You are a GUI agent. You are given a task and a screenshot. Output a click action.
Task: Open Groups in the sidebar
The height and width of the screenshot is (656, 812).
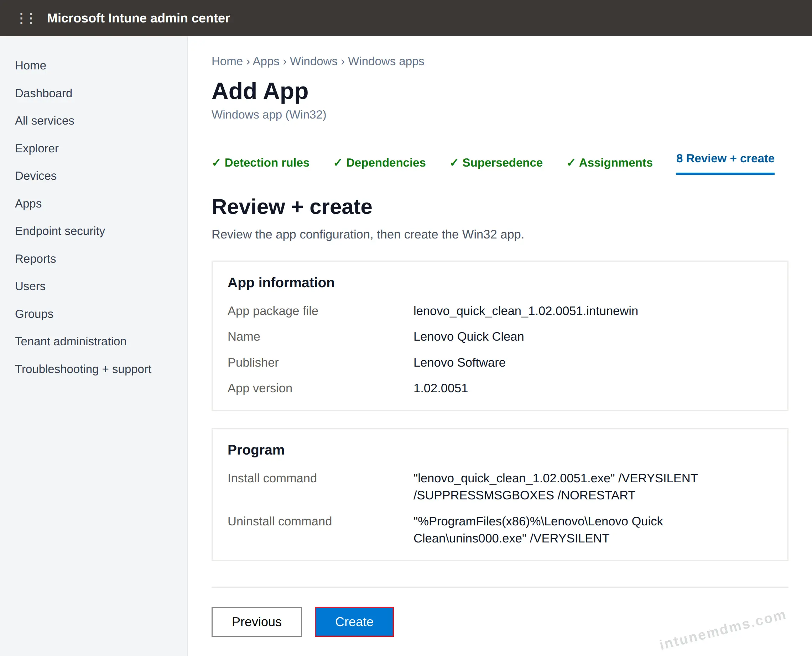pos(34,314)
